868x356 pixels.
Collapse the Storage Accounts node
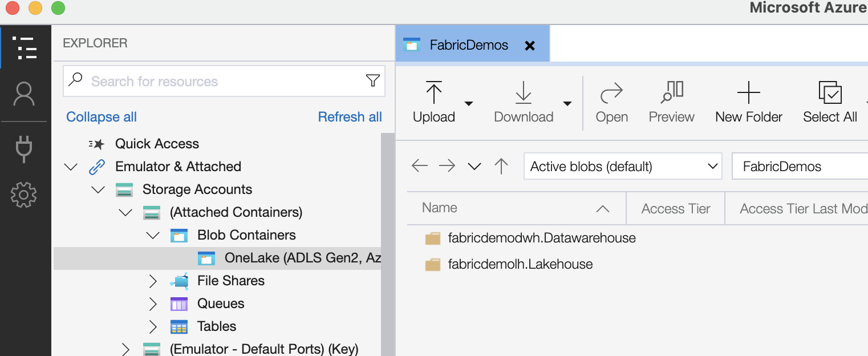[x=98, y=189]
